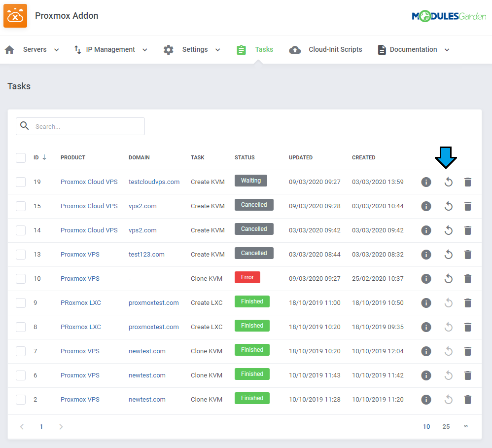Open info for Error task ID 10
The height and width of the screenshot is (448, 492).
[x=426, y=279]
